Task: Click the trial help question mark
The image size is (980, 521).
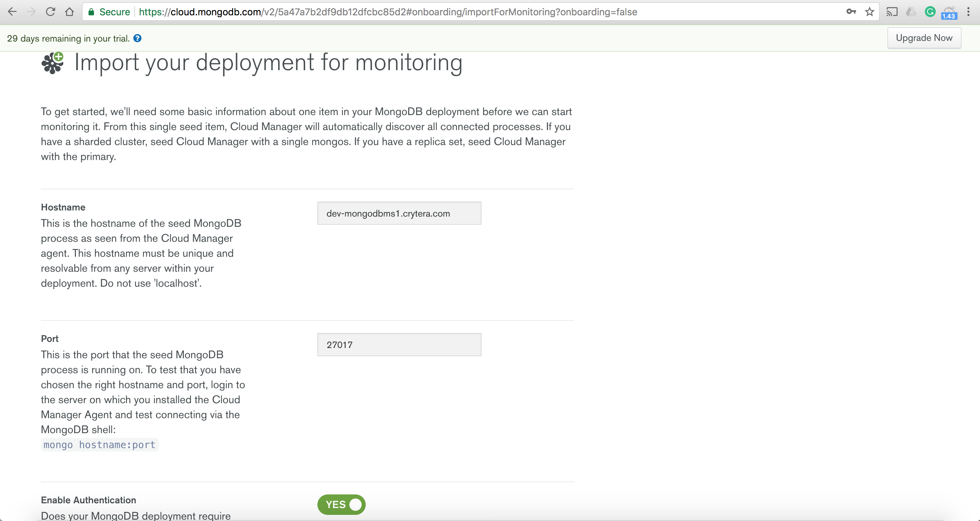Action: 137,38
